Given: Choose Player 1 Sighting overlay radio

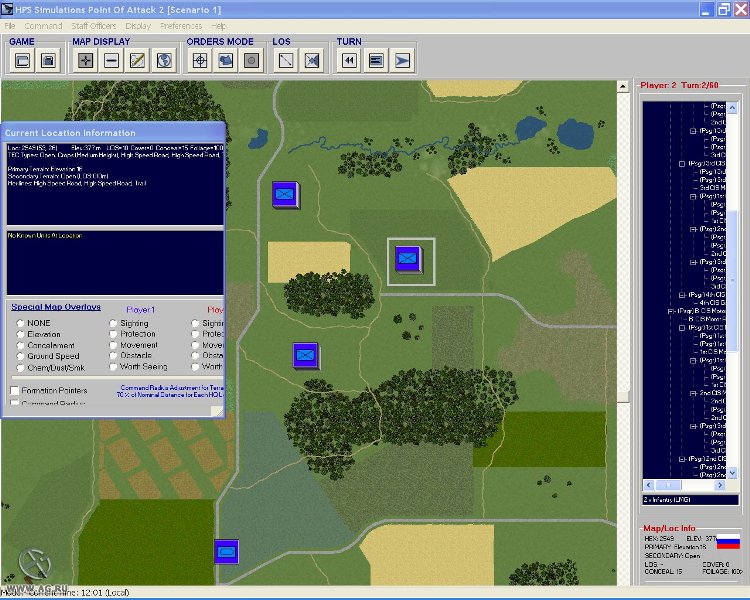Looking at the screenshot, I should pos(113,323).
